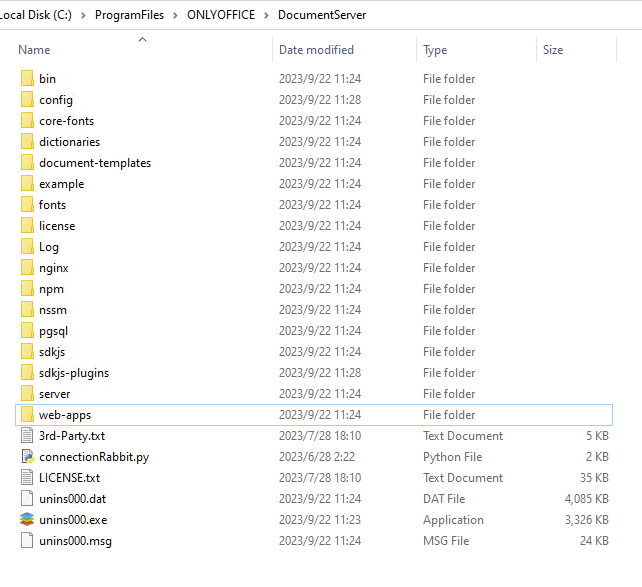642x587 pixels.
Task: Select the nginx folder name
Action: (54, 268)
